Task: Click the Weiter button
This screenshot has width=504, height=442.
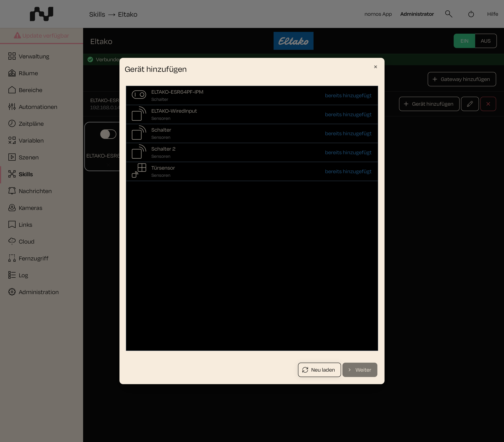Action: coord(360,370)
